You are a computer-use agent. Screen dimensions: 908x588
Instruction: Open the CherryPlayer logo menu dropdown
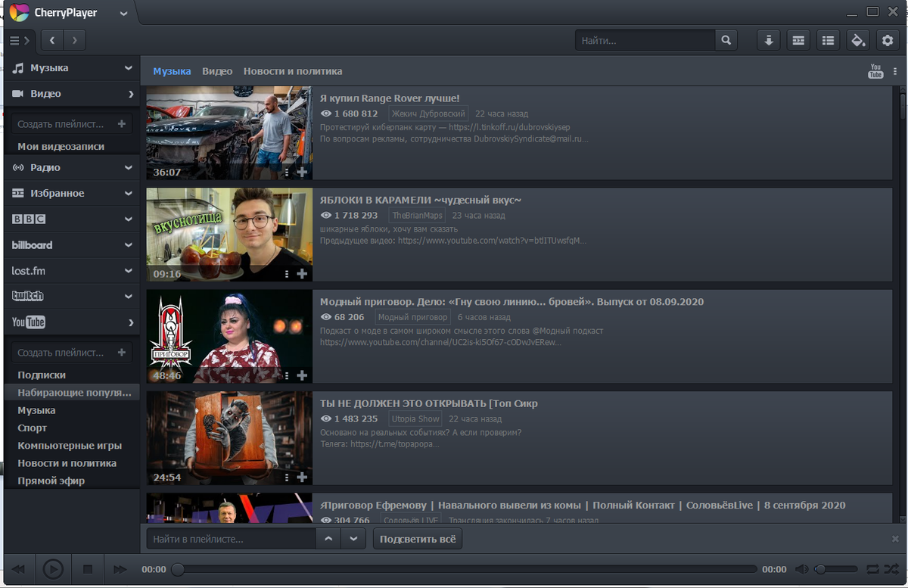point(123,13)
